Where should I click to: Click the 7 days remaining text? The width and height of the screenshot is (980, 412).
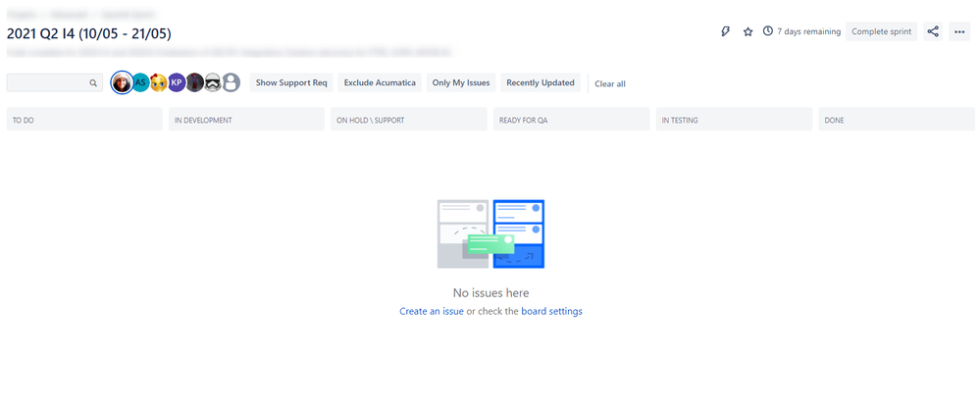coord(808,32)
